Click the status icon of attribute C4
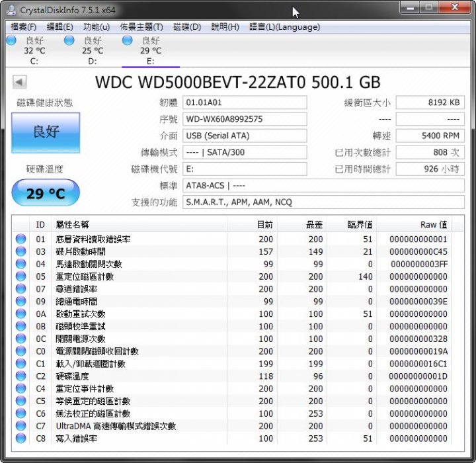 tap(20, 388)
